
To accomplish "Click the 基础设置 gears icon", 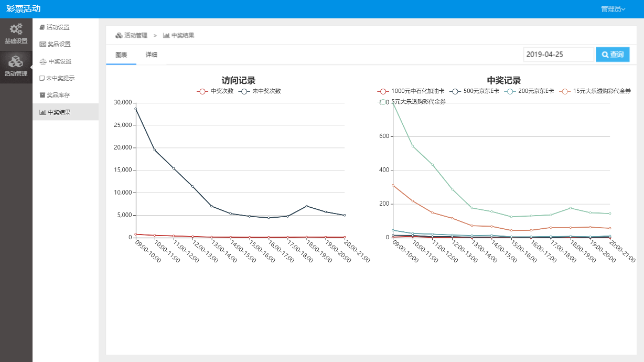I will (x=16, y=29).
